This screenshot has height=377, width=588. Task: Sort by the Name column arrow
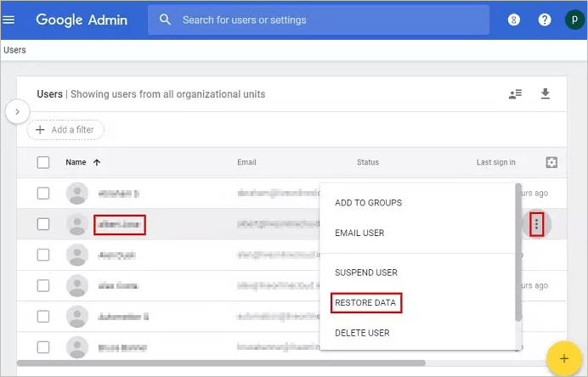96,162
